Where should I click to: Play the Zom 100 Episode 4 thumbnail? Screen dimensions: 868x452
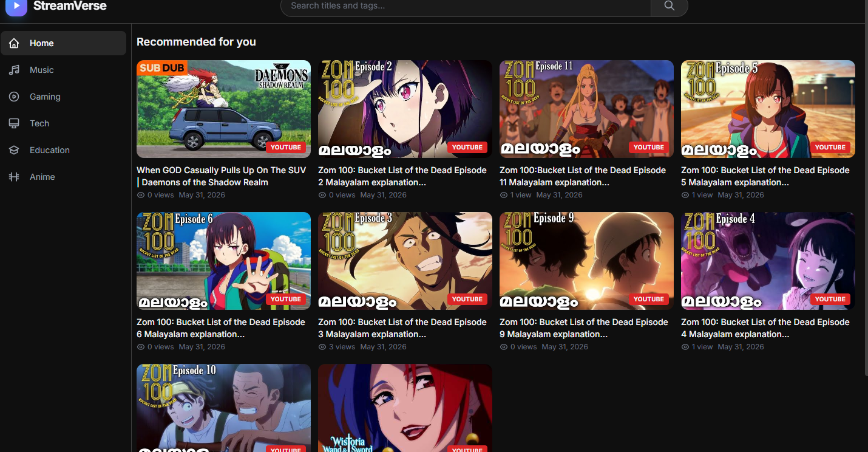[x=768, y=261]
